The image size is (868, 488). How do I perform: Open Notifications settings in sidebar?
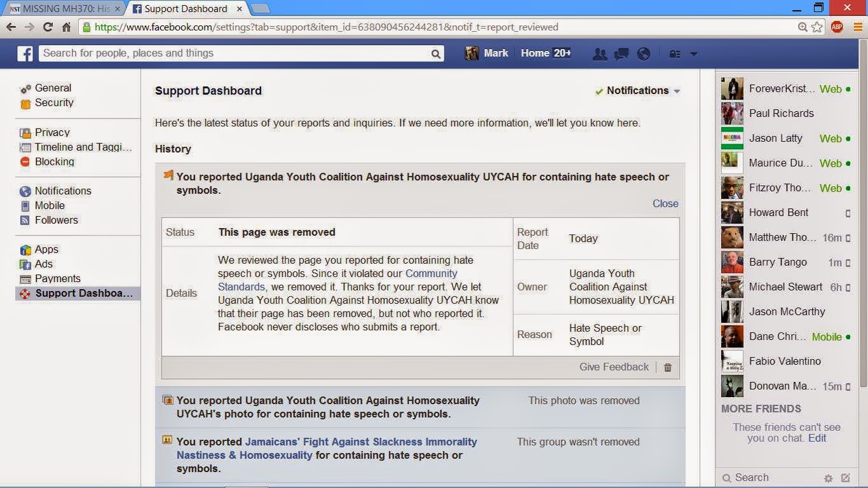63,191
